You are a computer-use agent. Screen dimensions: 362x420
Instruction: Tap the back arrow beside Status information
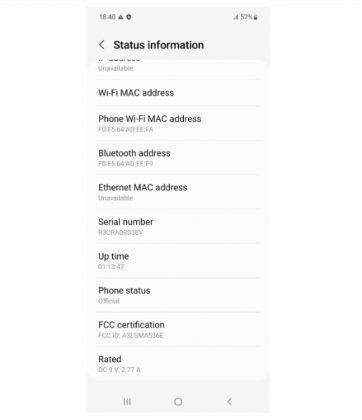coord(102,45)
